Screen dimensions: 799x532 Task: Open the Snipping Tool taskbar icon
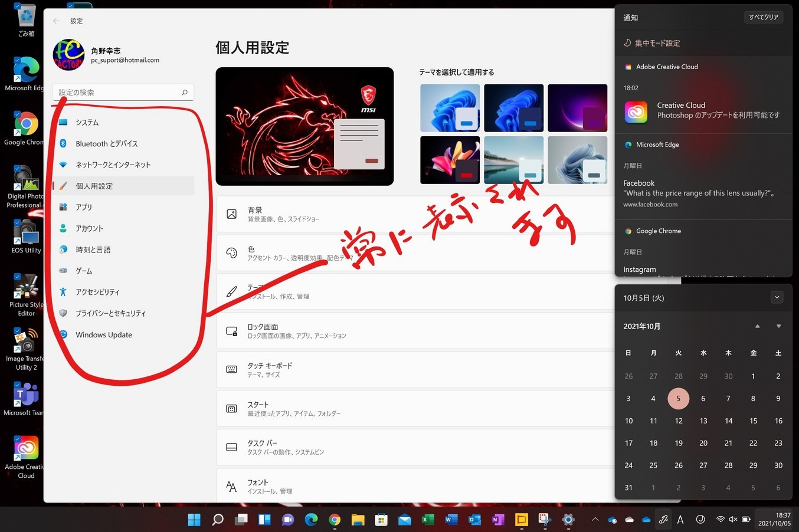(545, 520)
